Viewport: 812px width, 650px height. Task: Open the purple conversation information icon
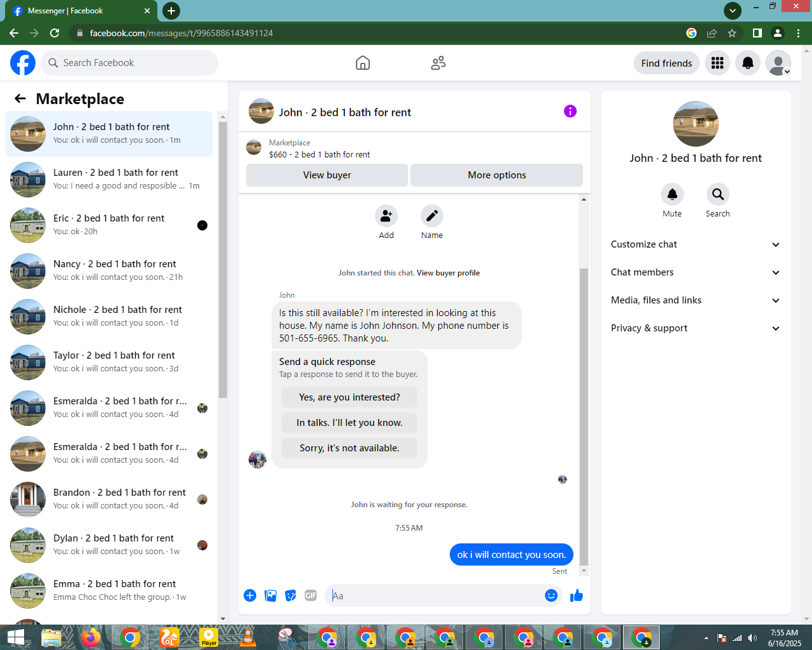570,111
